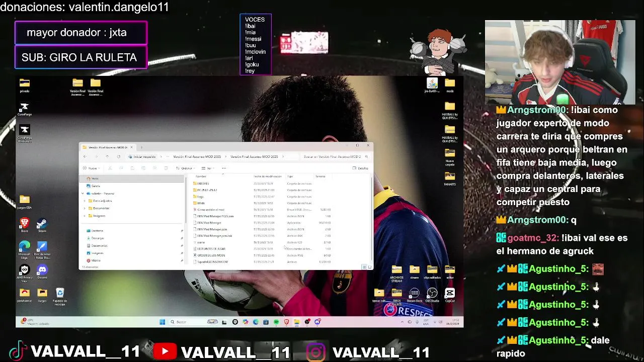
Task: Open the CurseForge desktop shortcut
Action: pyautogui.click(x=24, y=109)
